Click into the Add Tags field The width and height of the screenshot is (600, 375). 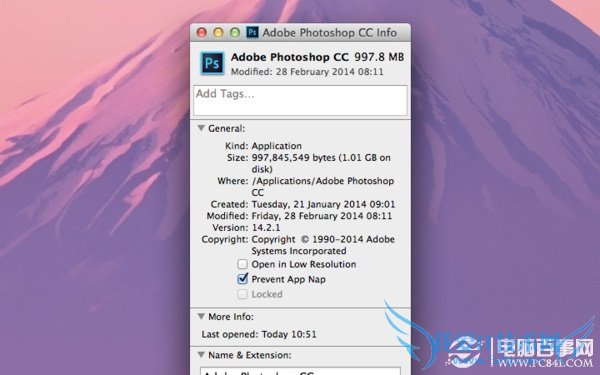pyautogui.click(x=300, y=100)
